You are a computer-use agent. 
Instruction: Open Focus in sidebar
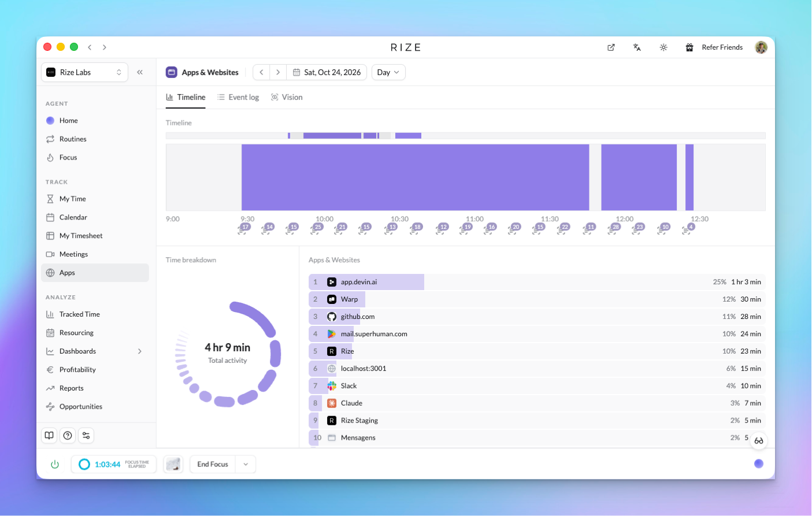click(x=95, y=158)
